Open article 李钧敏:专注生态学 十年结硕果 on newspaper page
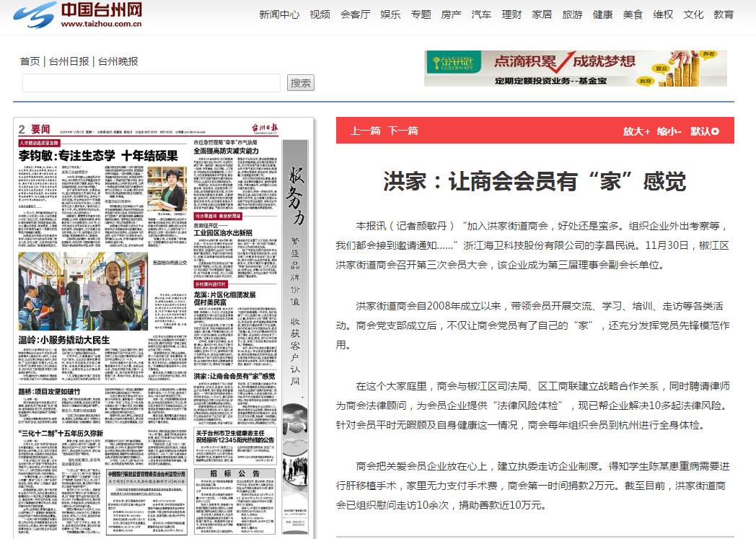Image resolution: width=756 pixels, height=539 pixels. pos(98,156)
